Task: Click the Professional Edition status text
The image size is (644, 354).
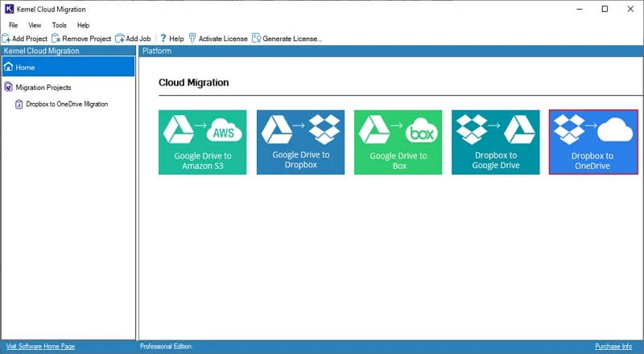Action: 167,346
